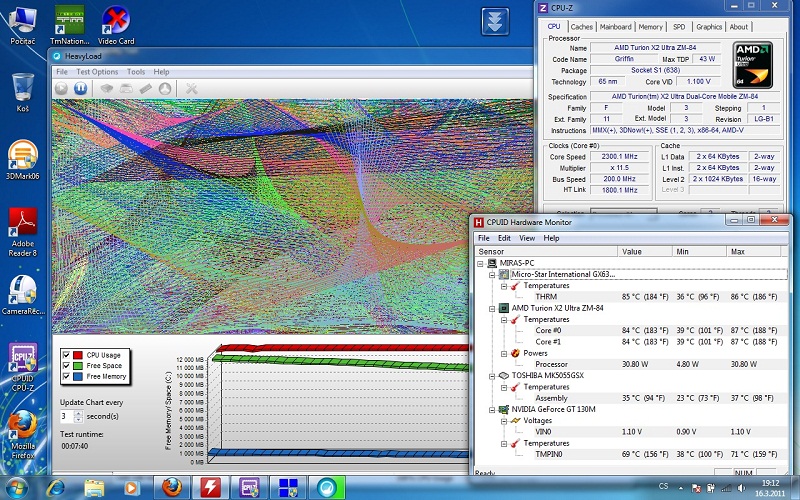This screenshot has width=800, height=500.
Task: Collapse the AMD Turion X2 Ultra ZM-84 node
Action: coord(492,308)
